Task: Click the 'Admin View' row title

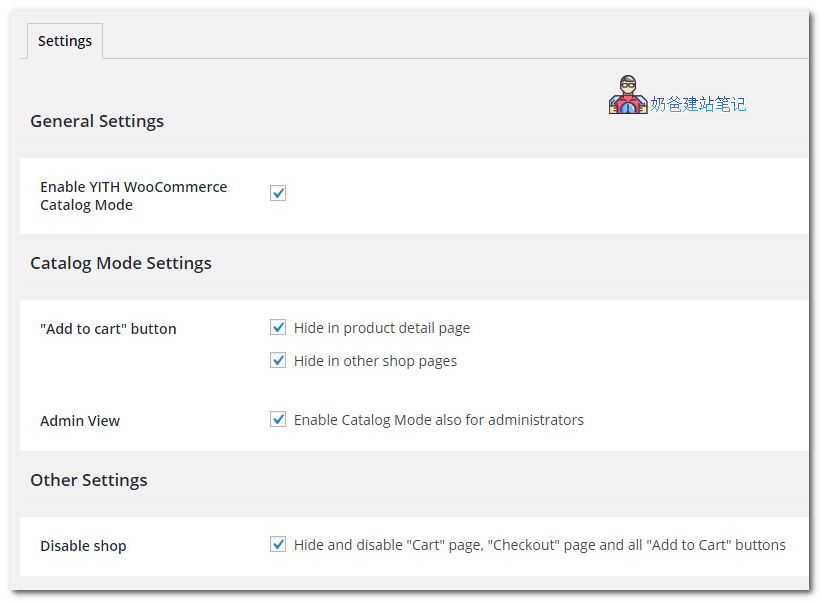Action: 80,421
